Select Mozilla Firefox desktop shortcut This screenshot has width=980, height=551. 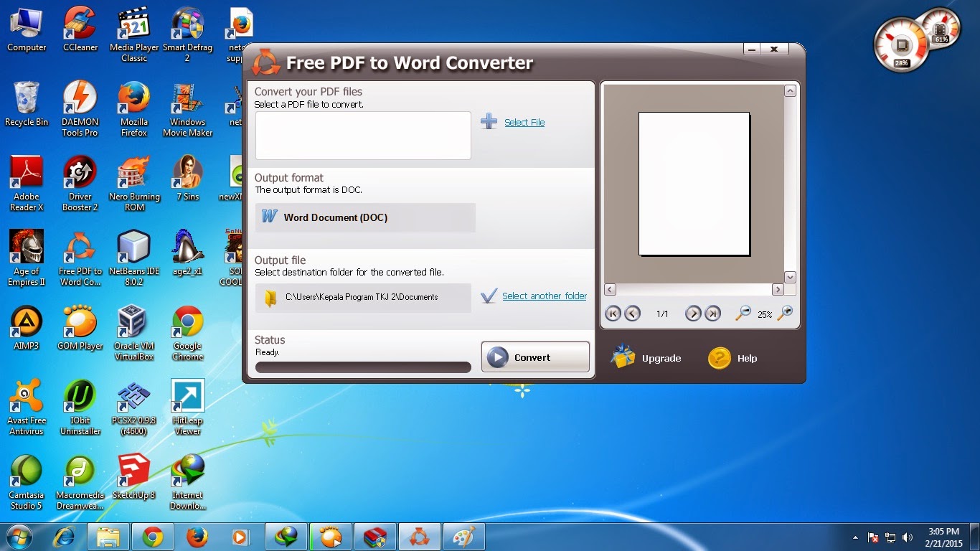134,109
